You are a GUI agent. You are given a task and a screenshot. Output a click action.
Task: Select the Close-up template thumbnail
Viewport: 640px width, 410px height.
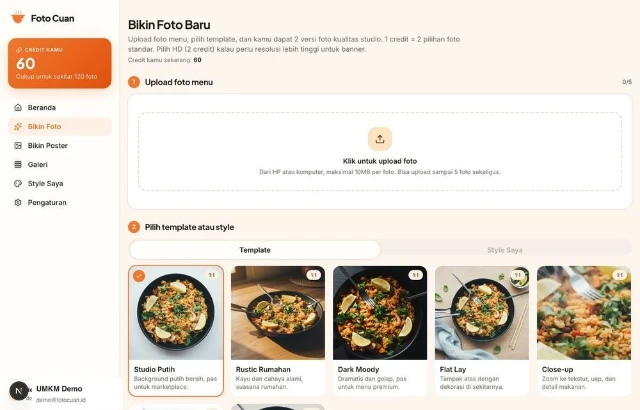584,312
